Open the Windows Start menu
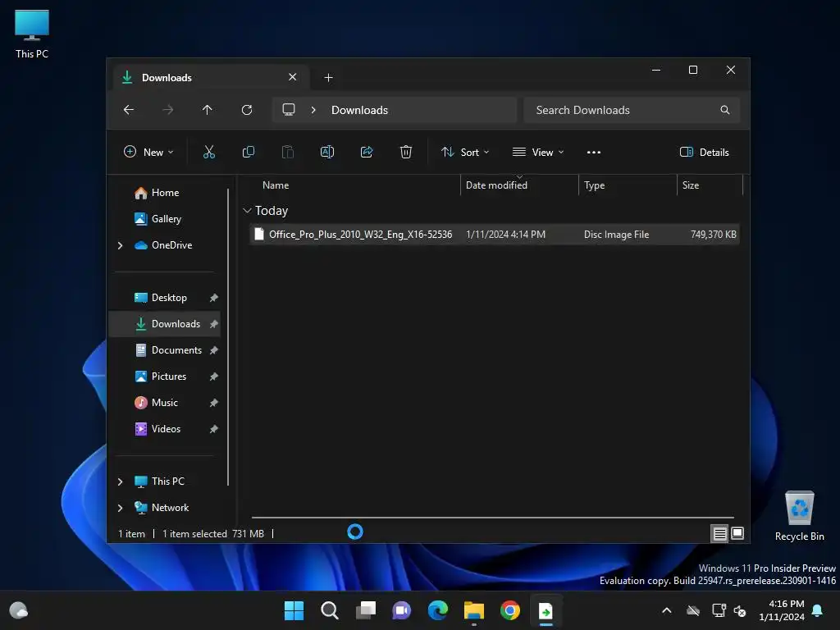840x630 pixels. point(294,610)
